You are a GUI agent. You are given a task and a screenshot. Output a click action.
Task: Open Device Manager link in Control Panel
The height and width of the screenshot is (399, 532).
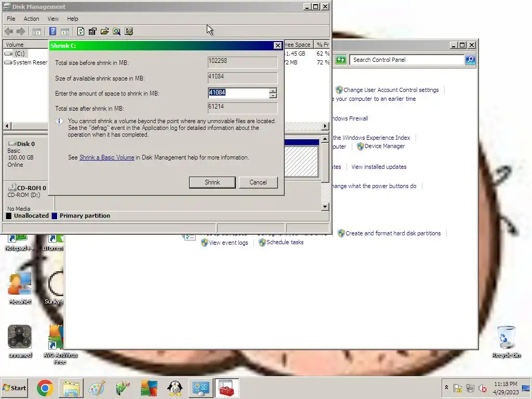coord(384,146)
